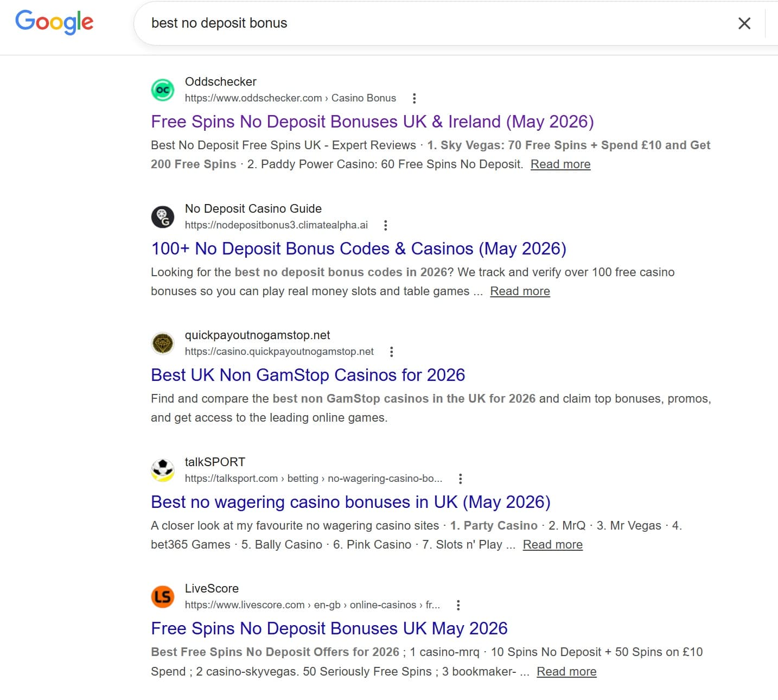
Task: Open the more-options dots for No Deposit Casino Guide
Action: [386, 225]
